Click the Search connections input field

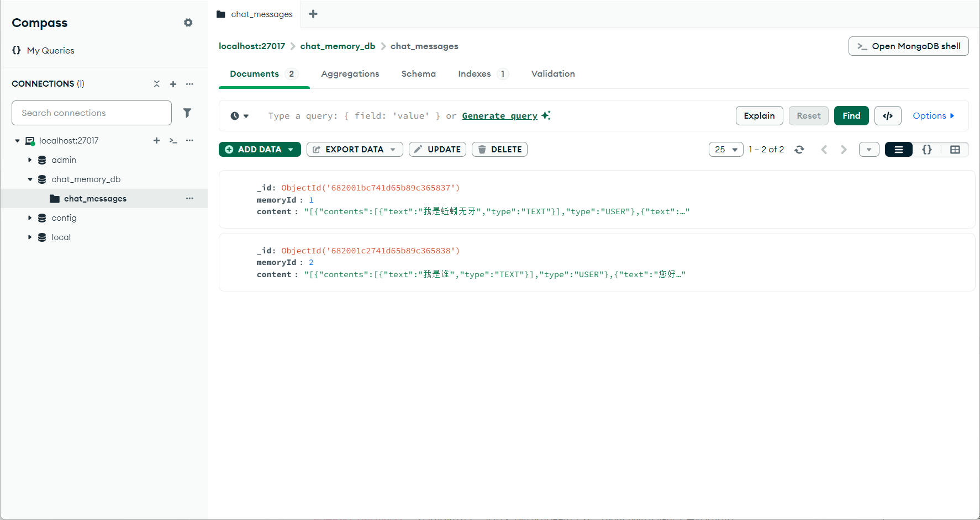tap(91, 113)
